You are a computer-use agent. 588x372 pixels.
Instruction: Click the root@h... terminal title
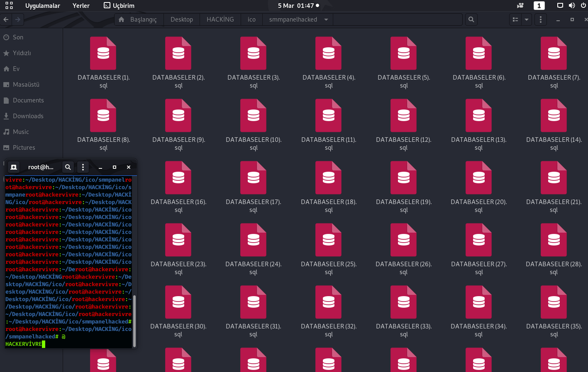tap(41, 167)
